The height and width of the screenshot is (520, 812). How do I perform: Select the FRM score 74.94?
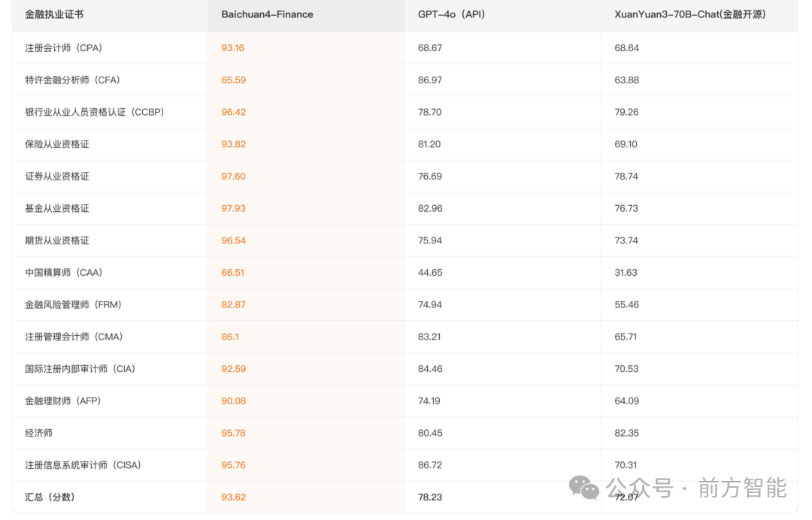430,304
